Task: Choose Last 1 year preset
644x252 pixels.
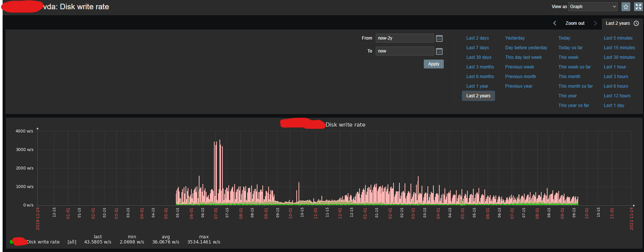Action: 477,86
